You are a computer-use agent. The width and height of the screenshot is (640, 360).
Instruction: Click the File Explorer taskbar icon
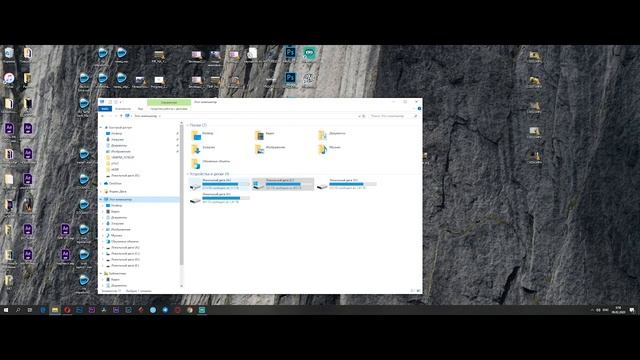[x=55, y=310]
